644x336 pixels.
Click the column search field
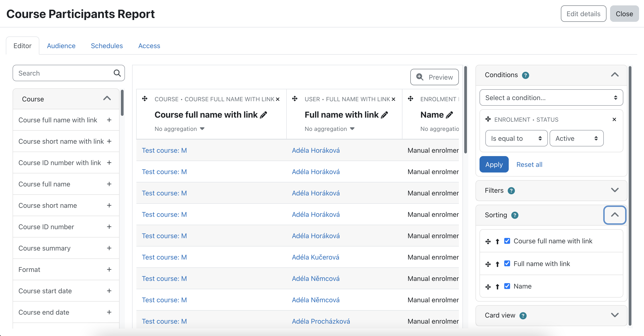69,73
